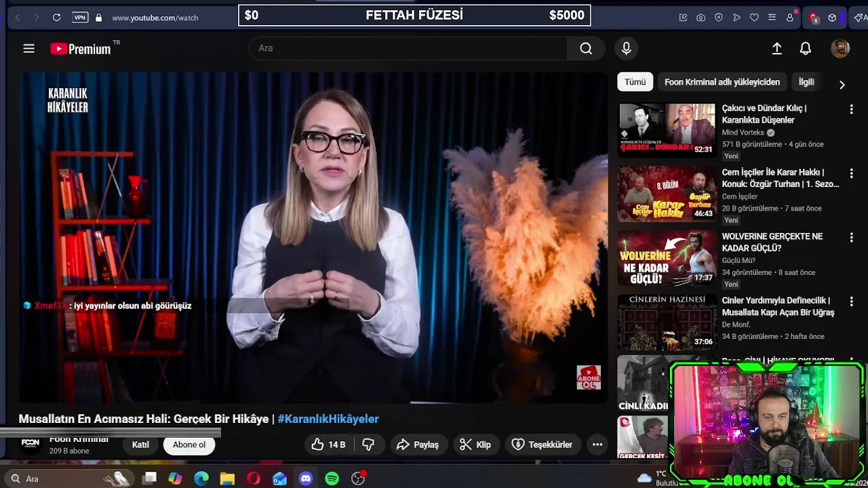Open Opera easy setup sliders icon
This screenshot has height=488, width=868.
[772, 17]
